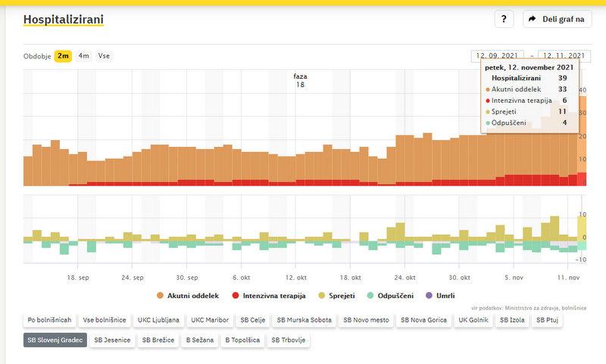Open the end date field 12. 11. 2021
The height and width of the screenshot is (364, 606).
[x=564, y=56]
